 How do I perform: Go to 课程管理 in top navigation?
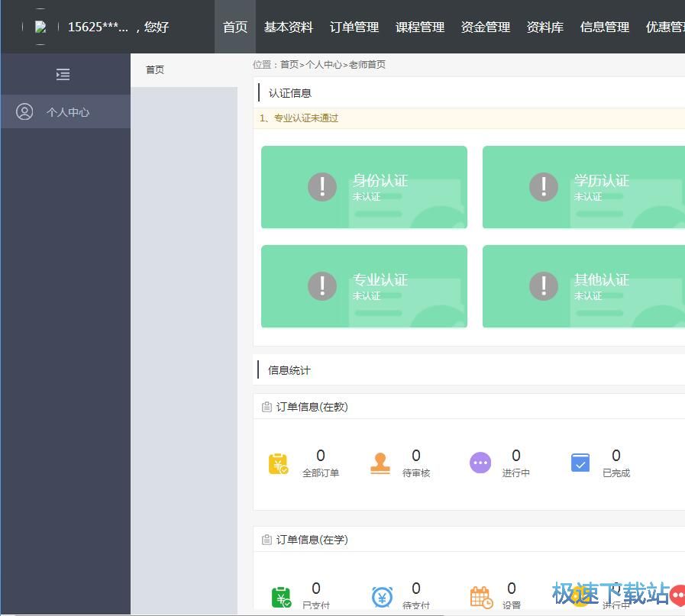(x=420, y=27)
